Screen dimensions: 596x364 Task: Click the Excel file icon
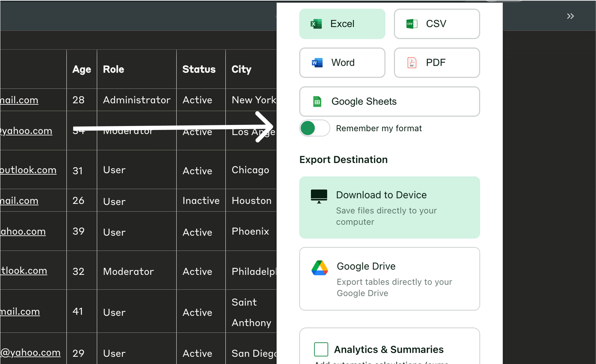[x=316, y=24]
